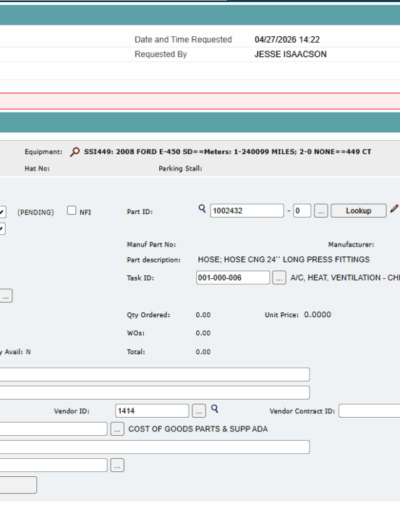
Task: Expand the dropdown below the PENDING selector
Action: pyautogui.click(x=2, y=229)
